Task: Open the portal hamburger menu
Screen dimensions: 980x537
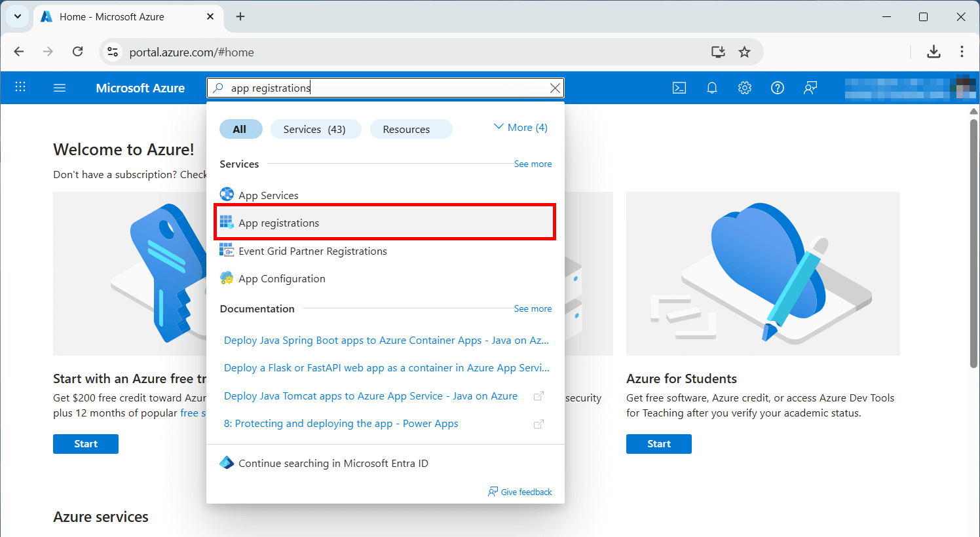Action: click(60, 87)
